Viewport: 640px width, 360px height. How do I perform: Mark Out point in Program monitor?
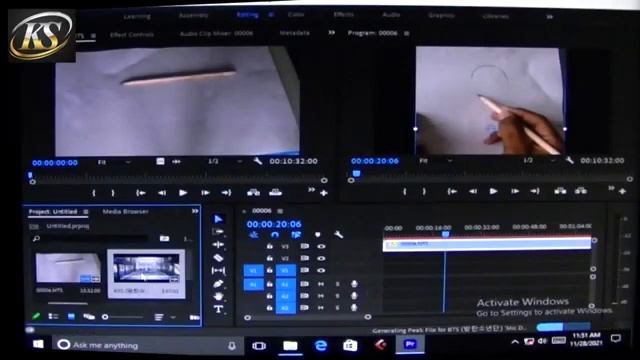424,191
